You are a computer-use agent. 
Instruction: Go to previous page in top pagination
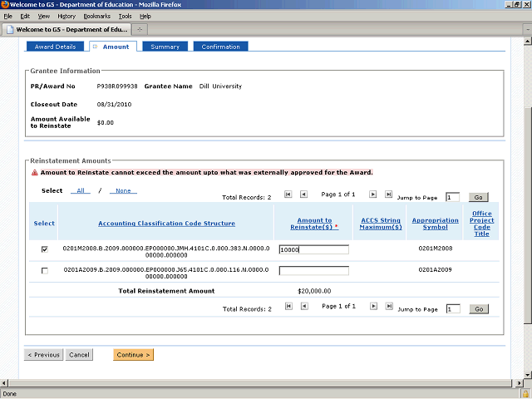303,194
